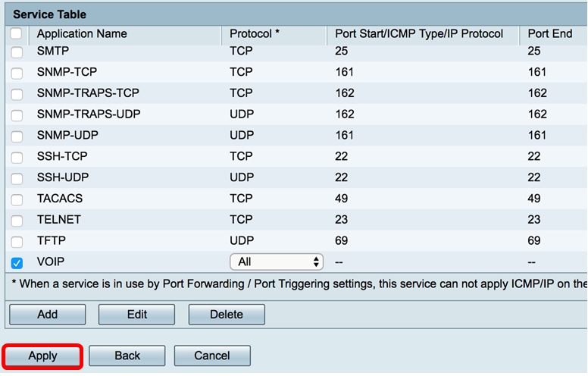Viewport: 588px width, 376px height.
Task: Check the SSH-UDP row checkbox
Action: [17, 178]
